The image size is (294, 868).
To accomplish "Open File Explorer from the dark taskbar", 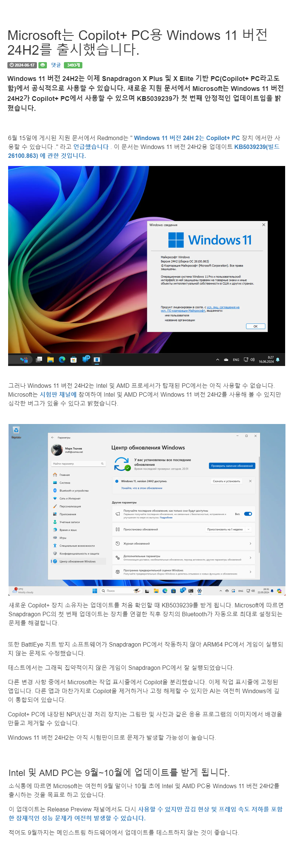I will [51, 360].
